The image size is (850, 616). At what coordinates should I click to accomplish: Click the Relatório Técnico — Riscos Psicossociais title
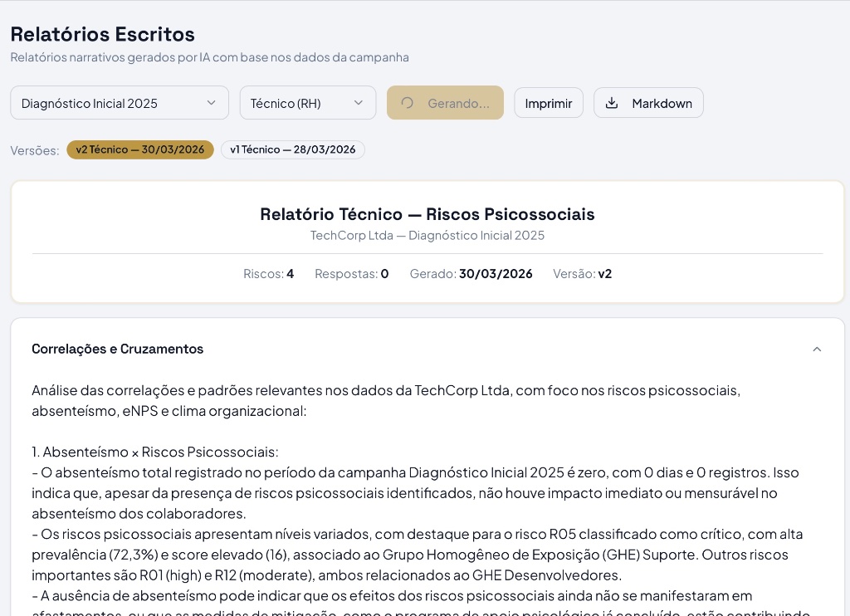click(427, 214)
